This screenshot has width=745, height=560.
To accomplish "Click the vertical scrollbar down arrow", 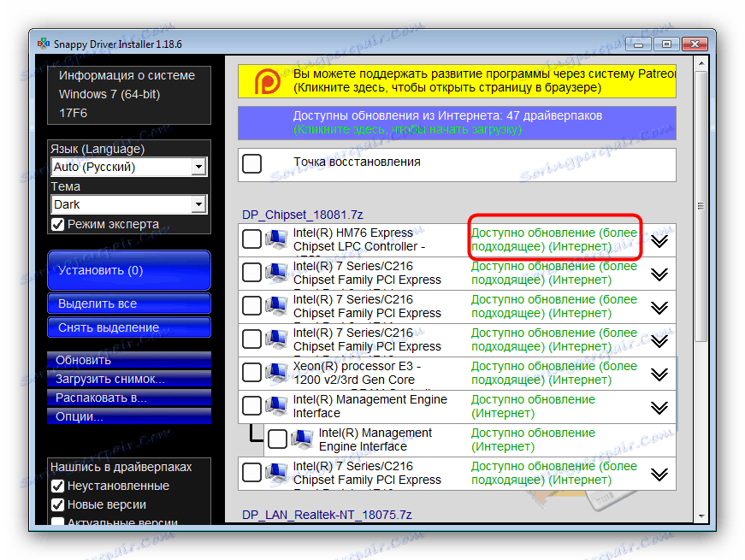I will point(701,517).
